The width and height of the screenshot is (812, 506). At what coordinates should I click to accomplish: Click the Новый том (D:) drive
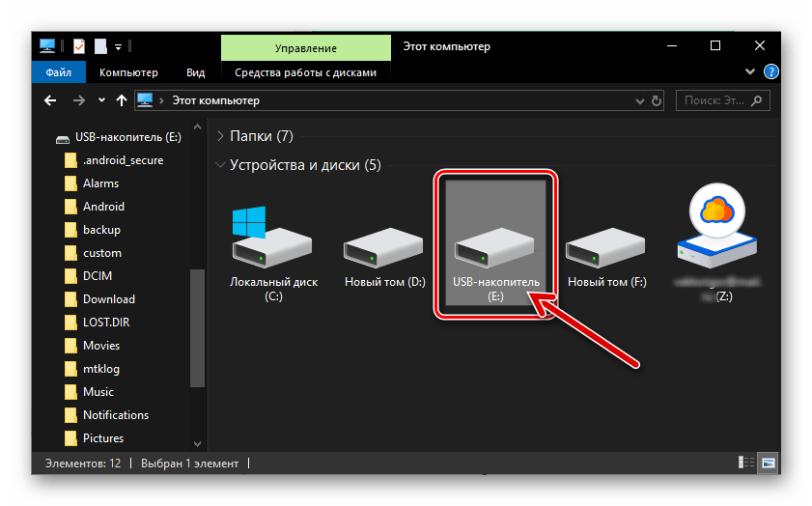pyautogui.click(x=382, y=249)
